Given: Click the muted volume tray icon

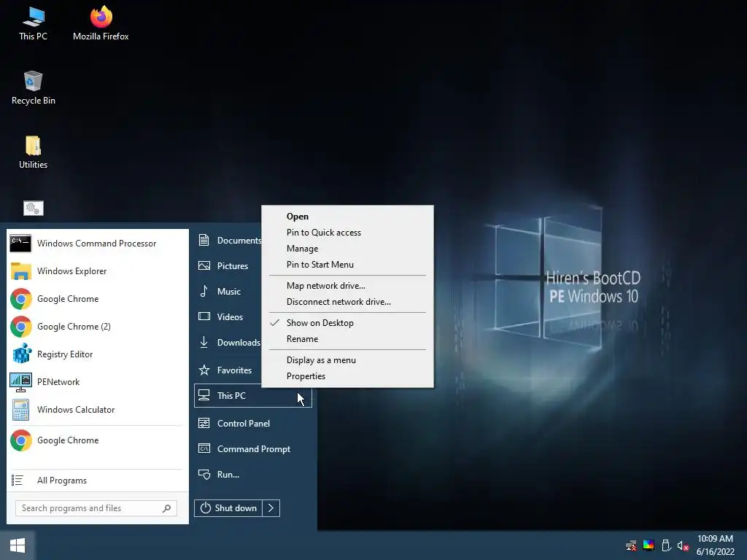Looking at the screenshot, I should point(683,545).
